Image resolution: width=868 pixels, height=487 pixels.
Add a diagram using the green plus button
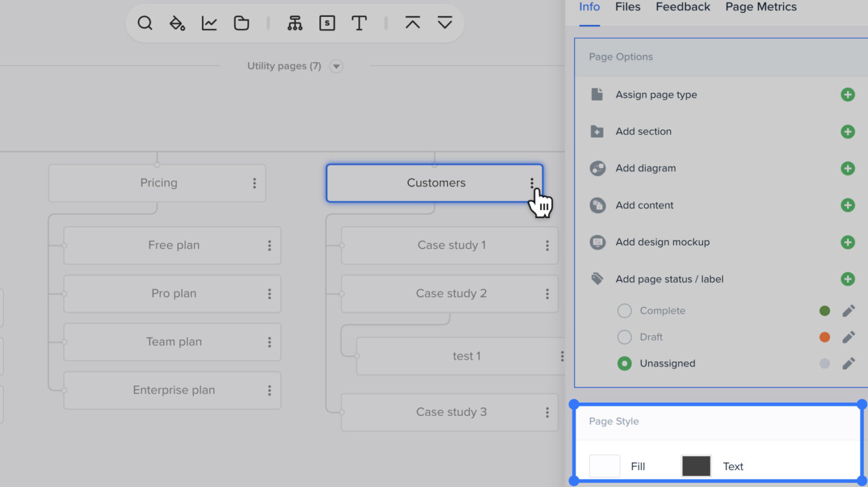point(848,168)
